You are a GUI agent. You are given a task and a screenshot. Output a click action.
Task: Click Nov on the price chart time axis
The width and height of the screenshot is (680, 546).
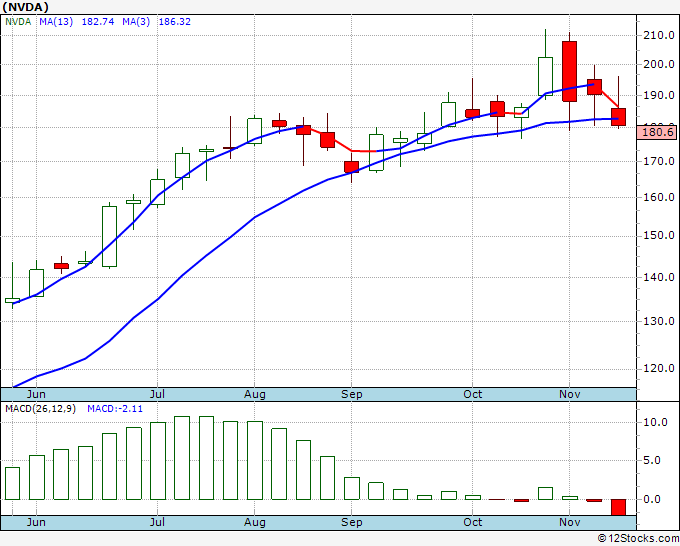pos(569,394)
